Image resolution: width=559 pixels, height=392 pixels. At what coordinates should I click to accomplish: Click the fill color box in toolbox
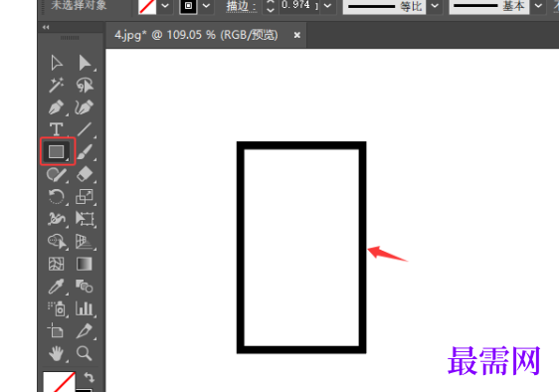59,382
